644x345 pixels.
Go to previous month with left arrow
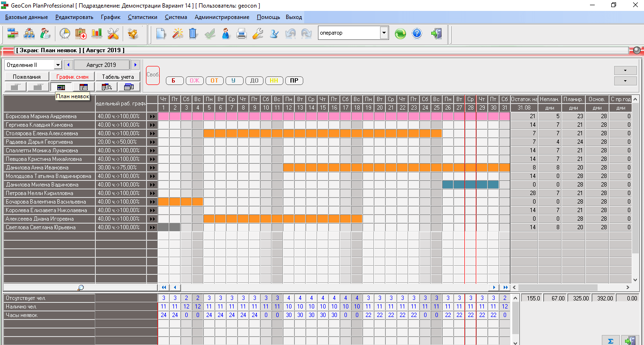68,65
